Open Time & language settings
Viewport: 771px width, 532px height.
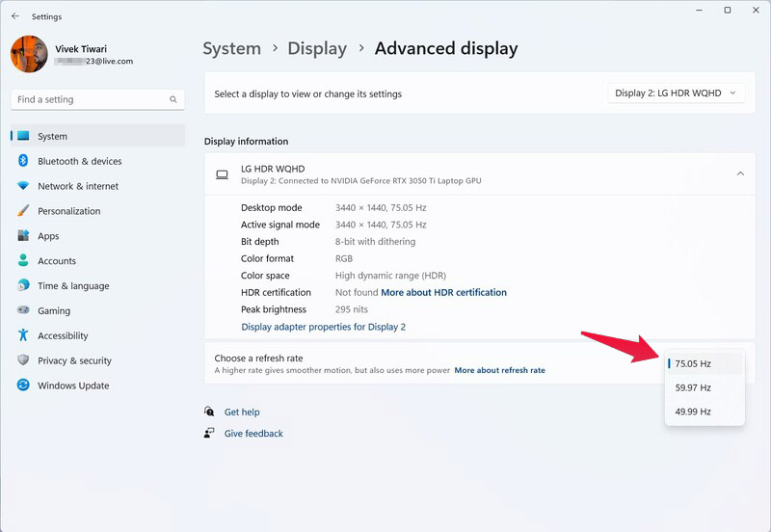coord(98,285)
